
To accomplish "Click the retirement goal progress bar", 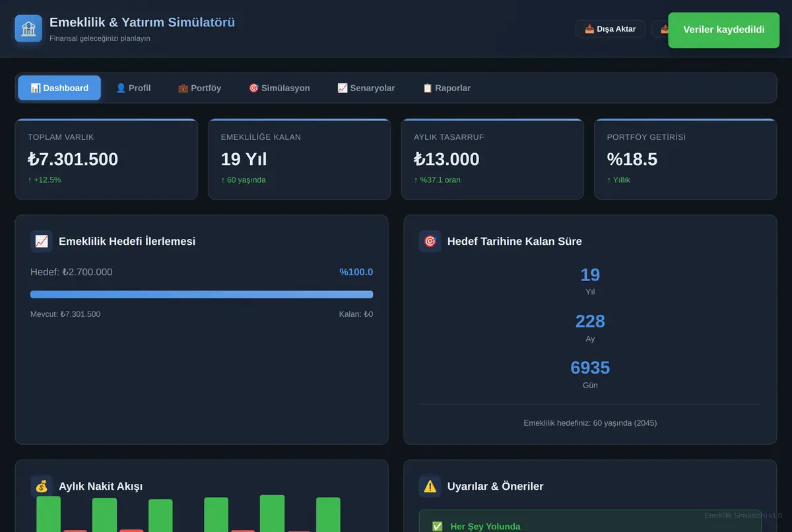I will pos(201,294).
